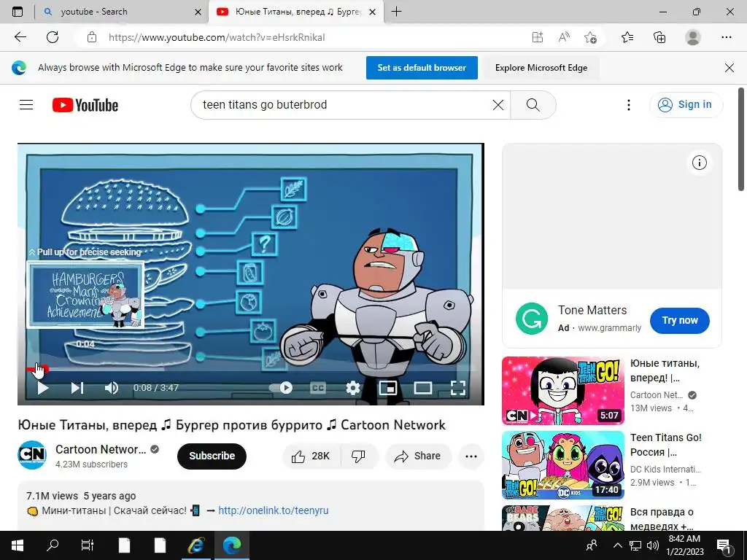Image resolution: width=747 pixels, height=560 pixels.
Task: Go back in browser
Action: pos(20,37)
